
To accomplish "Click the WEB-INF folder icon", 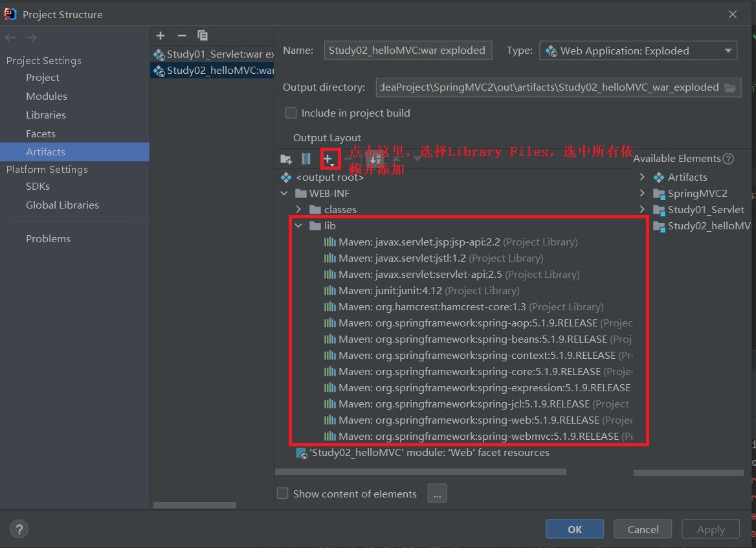I will pyautogui.click(x=301, y=194).
